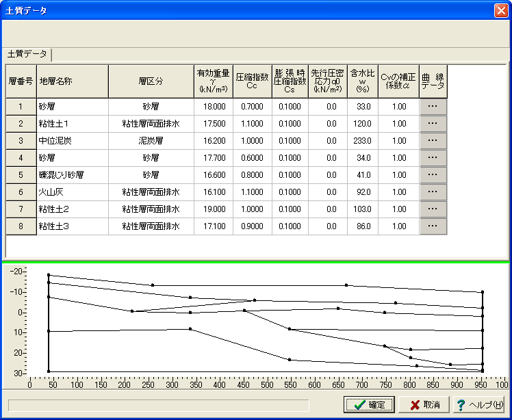
Task: Select 層区分 cell for 粘性土1
Action: pyautogui.click(x=151, y=124)
